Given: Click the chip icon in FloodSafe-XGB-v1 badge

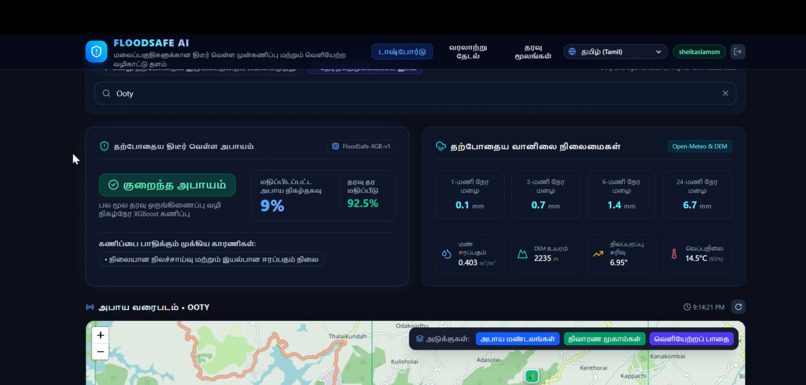Looking at the screenshot, I should click(x=335, y=146).
